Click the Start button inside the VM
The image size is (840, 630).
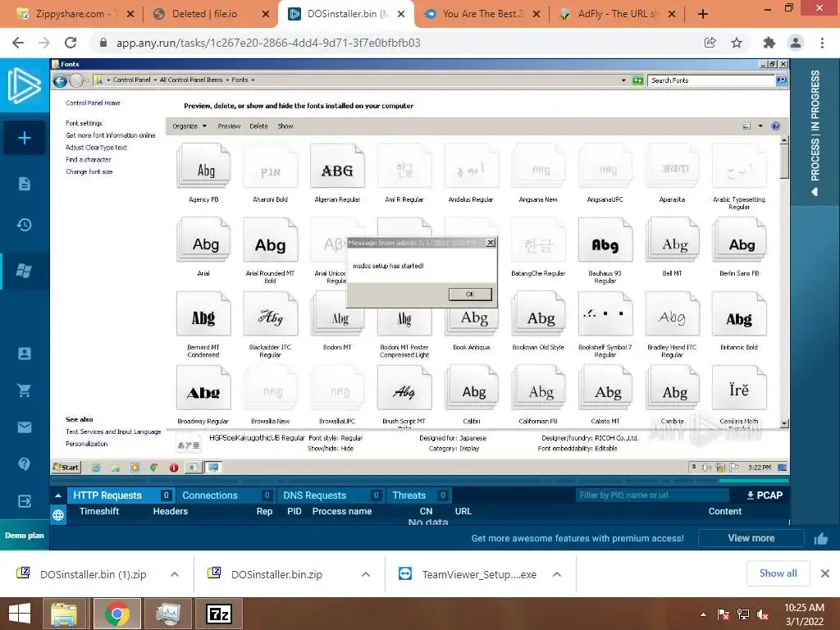click(66, 468)
